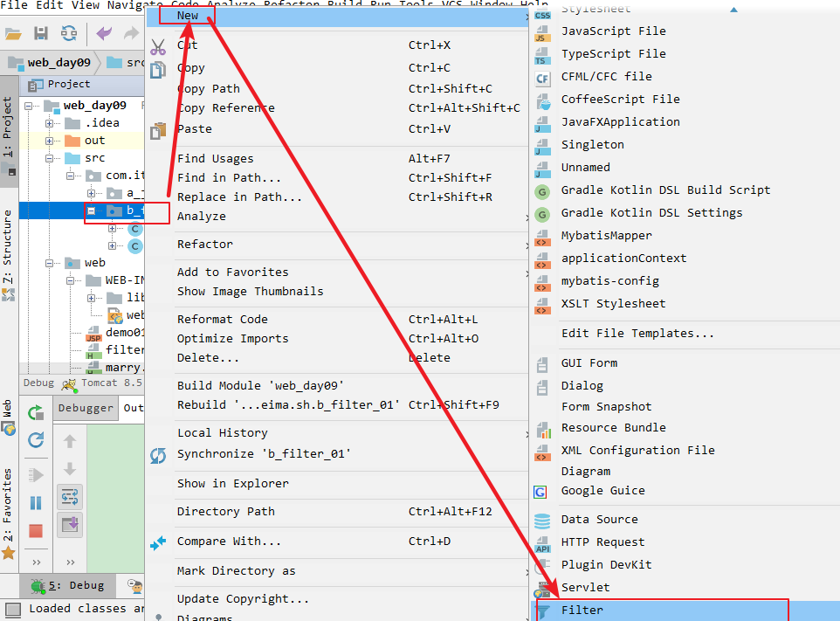The image size is (840, 621).
Task: Collapse the WEB-INF folder node
Action: (x=70, y=280)
